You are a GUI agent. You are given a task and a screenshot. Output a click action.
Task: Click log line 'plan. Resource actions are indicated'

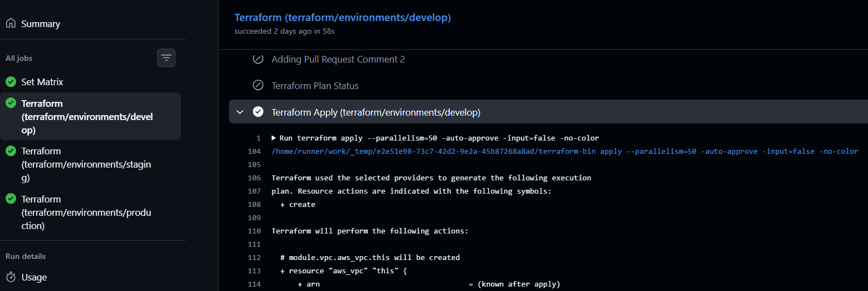coord(411,191)
